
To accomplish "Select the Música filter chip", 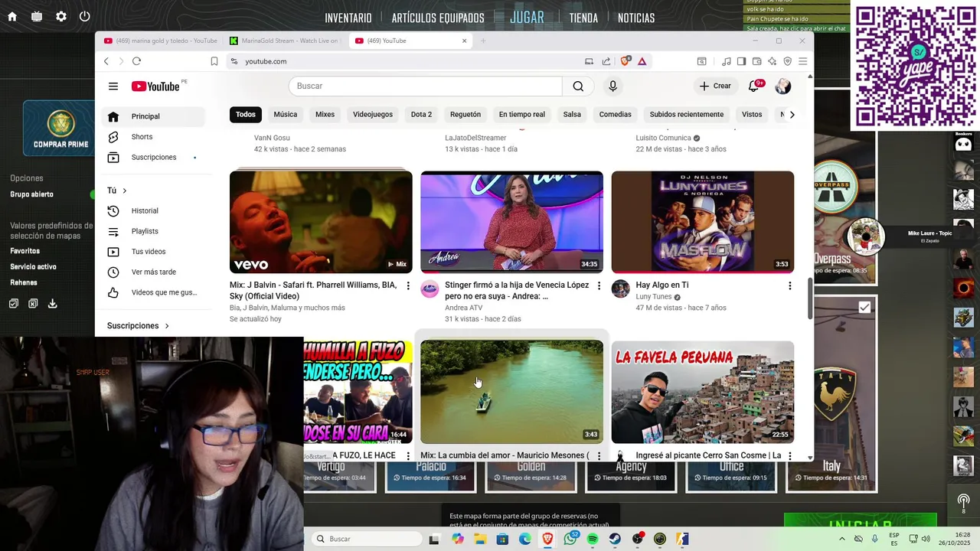I will point(285,115).
